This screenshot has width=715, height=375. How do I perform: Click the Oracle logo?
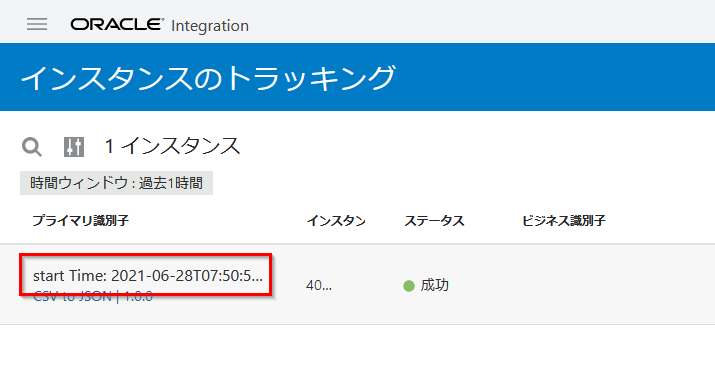(x=117, y=25)
